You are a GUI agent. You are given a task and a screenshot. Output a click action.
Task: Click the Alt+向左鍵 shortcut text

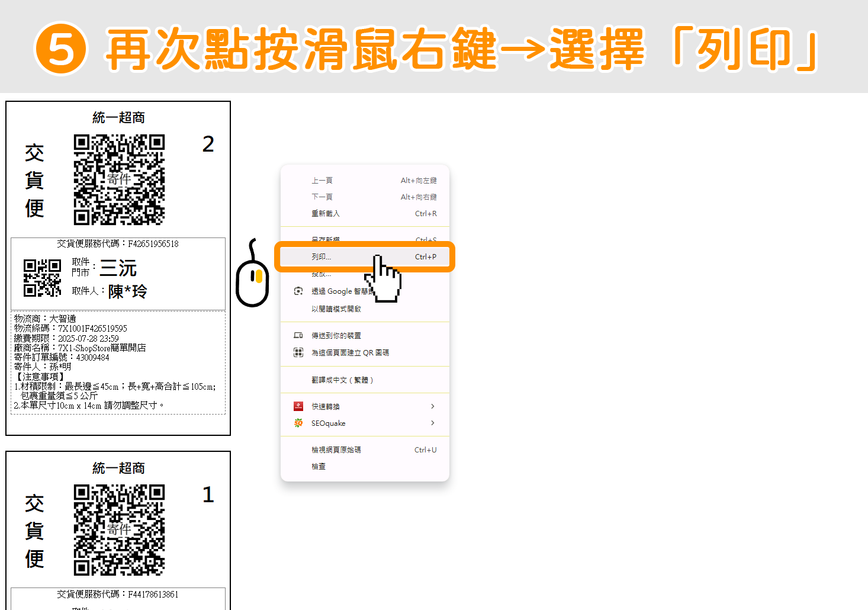pyautogui.click(x=419, y=181)
